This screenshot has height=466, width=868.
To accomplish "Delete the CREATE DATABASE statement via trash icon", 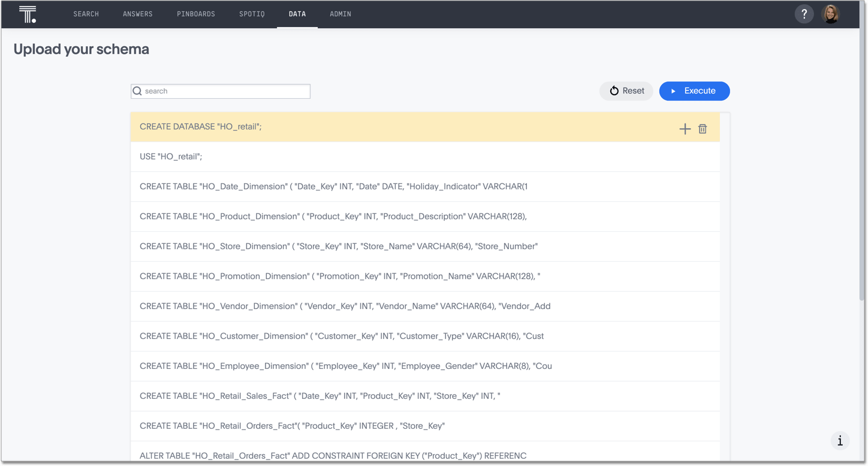I will point(702,128).
